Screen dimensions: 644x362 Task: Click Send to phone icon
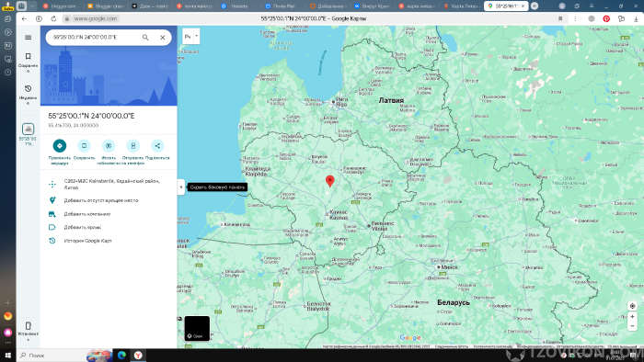pyautogui.click(x=133, y=145)
